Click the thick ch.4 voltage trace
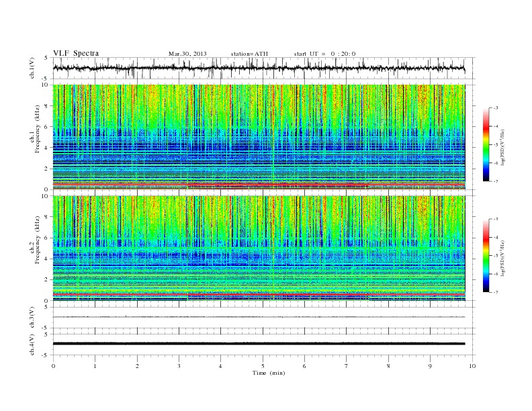The width and height of the screenshot is (532, 411). tap(259, 344)
